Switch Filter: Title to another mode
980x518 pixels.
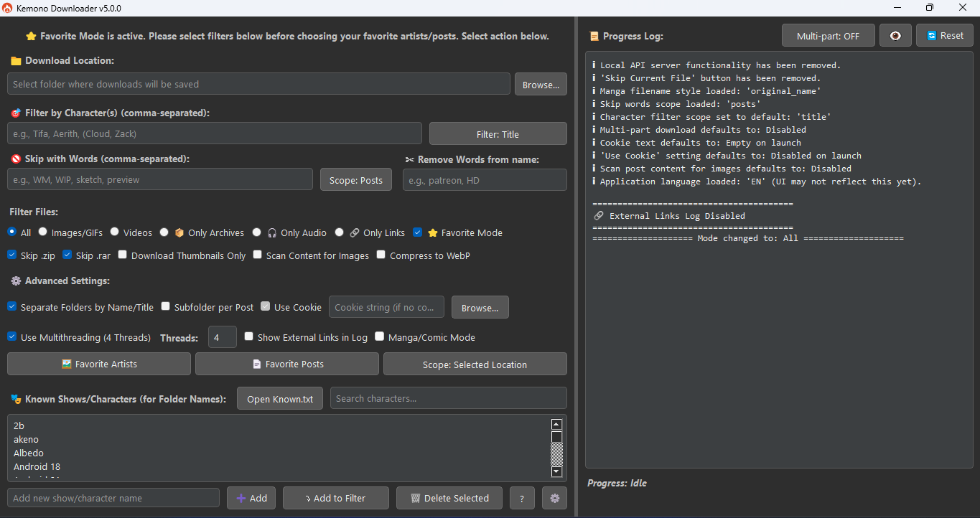498,133
